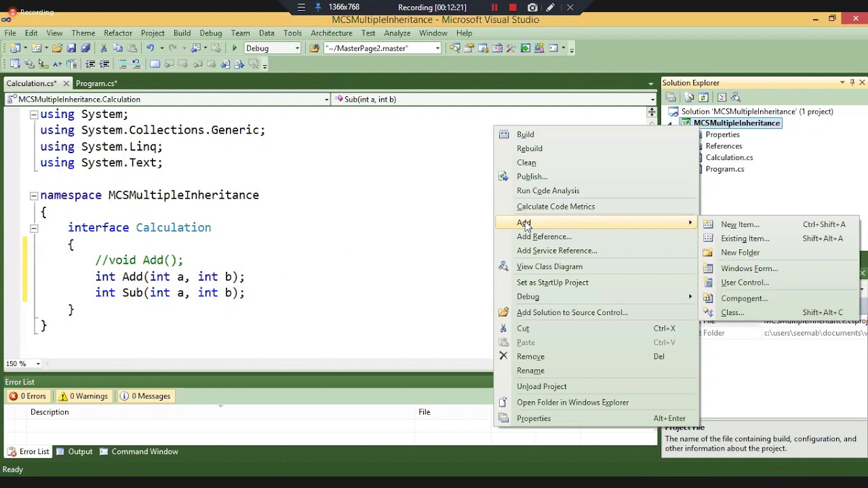The width and height of the screenshot is (868, 488).
Task: Collapse the namespace MCSMultipleInheritance code block
Action: [x=33, y=195]
